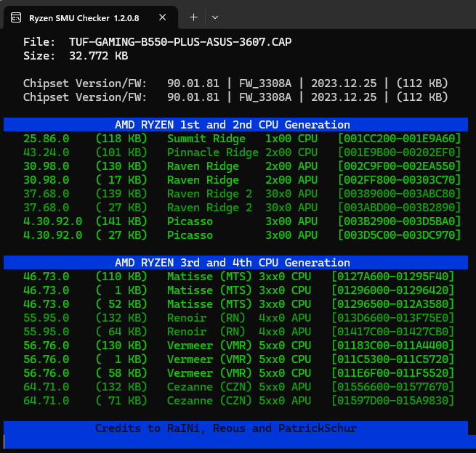Click the (139 KB) Raven Ridge 2 size

(121, 194)
